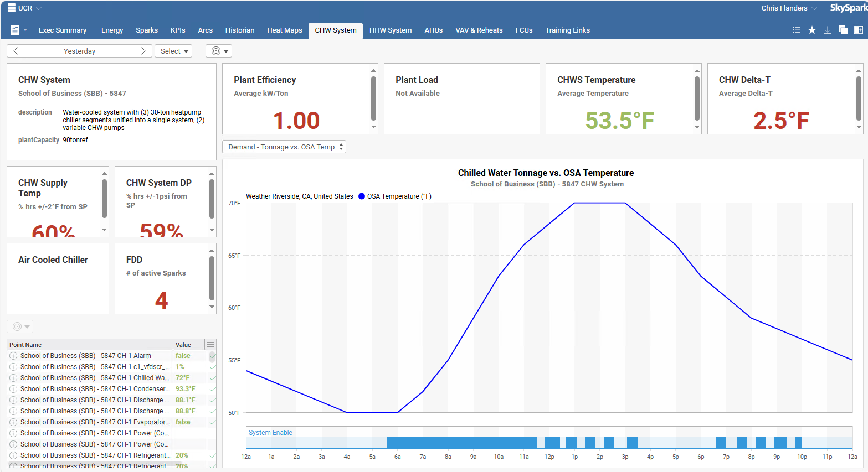Open the report app icon menu
Screen dimensions: 868x472
[x=17, y=30]
